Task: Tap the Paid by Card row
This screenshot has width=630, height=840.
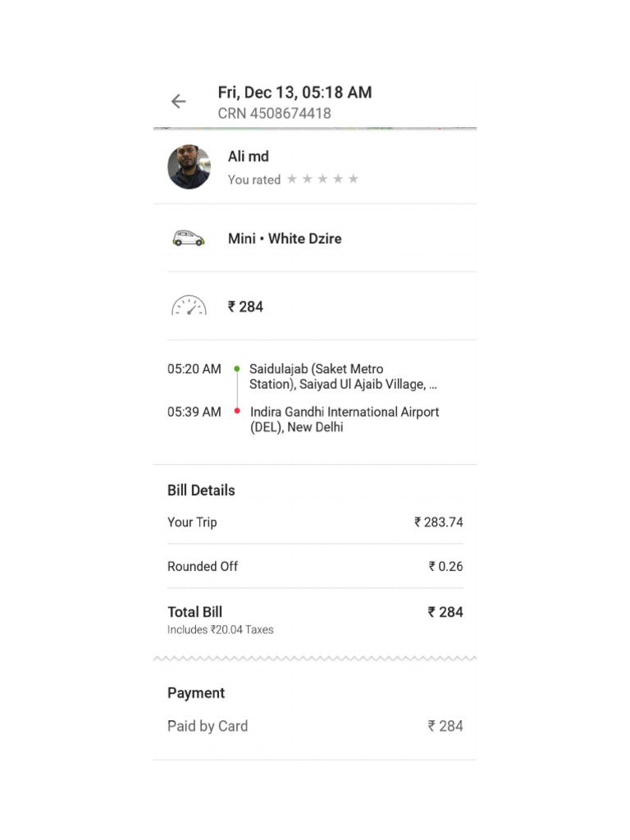Action: 315,726
